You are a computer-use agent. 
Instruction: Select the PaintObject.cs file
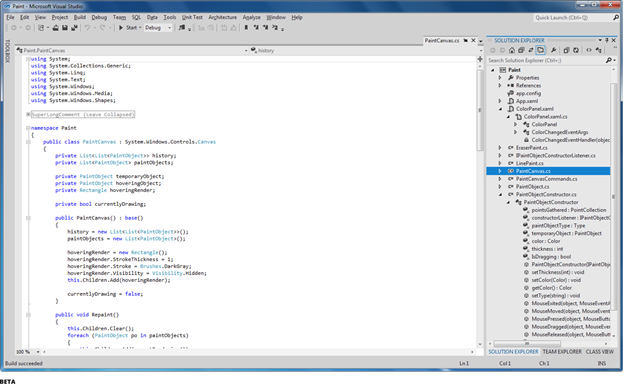click(532, 187)
